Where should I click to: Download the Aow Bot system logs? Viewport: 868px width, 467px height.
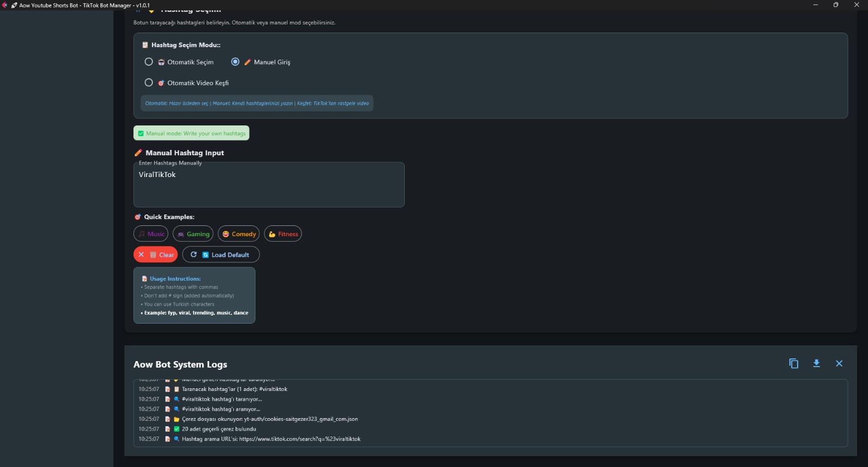816,364
